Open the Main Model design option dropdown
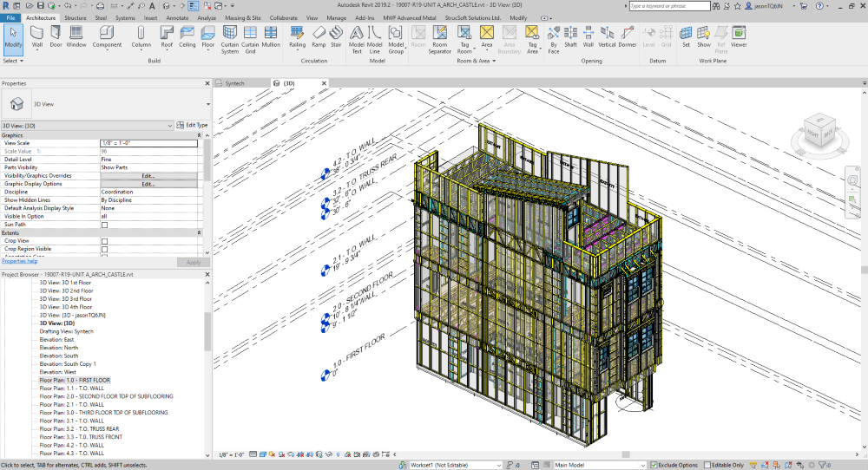Image resolution: width=868 pixels, height=470 pixels. (x=641, y=465)
